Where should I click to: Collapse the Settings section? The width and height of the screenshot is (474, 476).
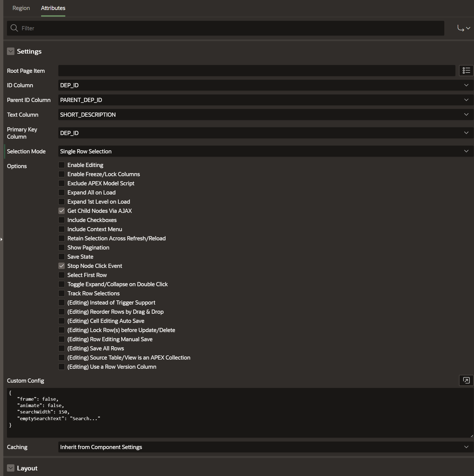(x=11, y=51)
